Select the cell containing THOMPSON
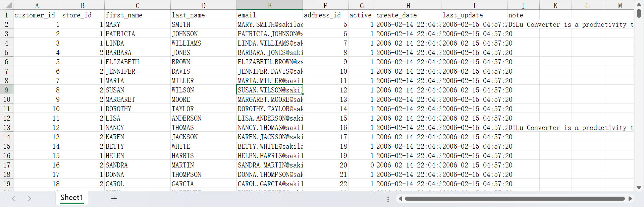644x207 pixels. [x=204, y=174]
